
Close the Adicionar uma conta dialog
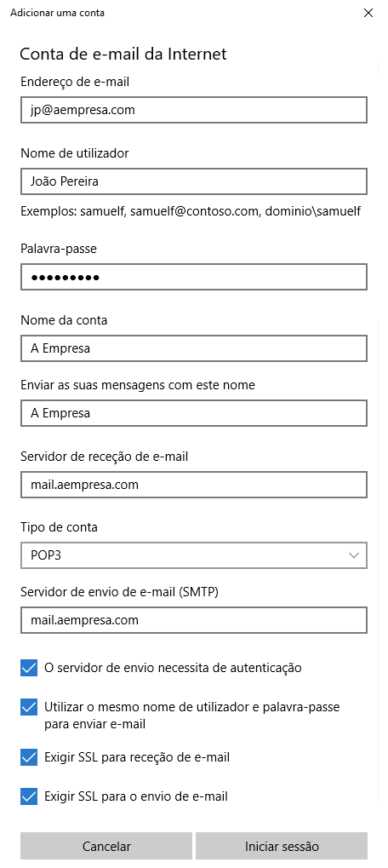[x=368, y=13]
